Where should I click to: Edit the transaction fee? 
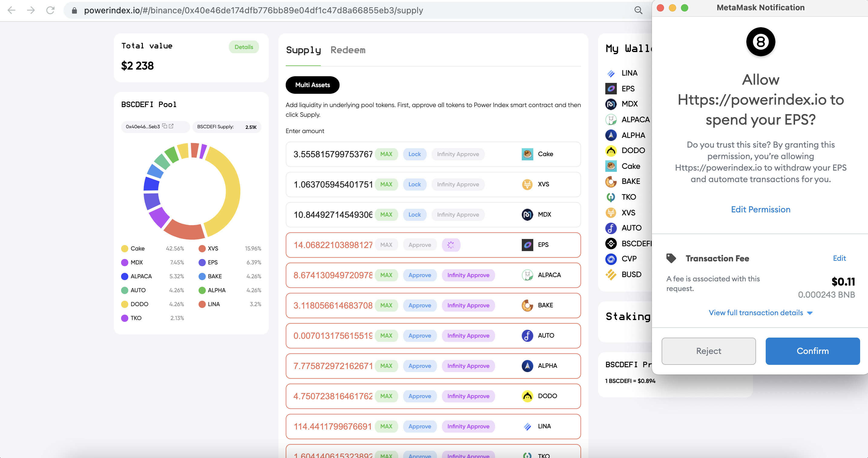pos(839,258)
